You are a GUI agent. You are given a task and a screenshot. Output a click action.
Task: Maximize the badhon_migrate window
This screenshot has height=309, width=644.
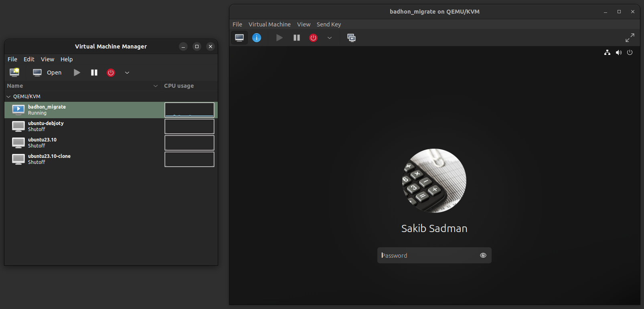point(619,12)
